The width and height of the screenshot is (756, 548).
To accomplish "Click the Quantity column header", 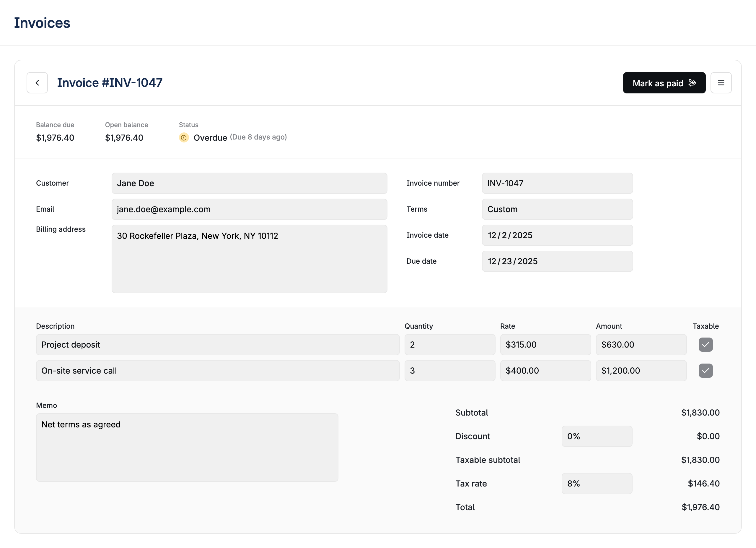I will click(x=419, y=326).
